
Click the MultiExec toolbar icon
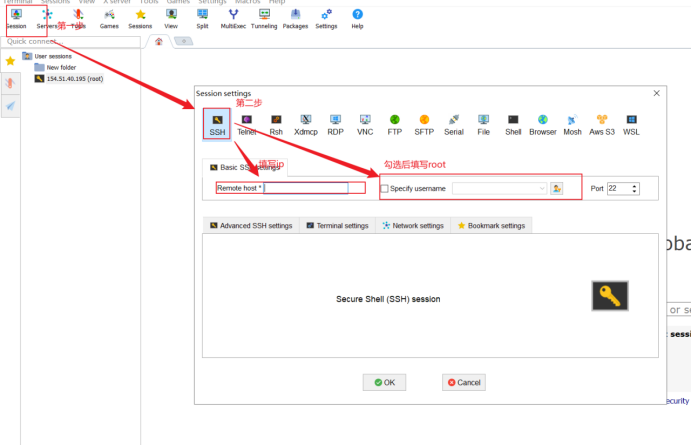click(x=233, y=18)
